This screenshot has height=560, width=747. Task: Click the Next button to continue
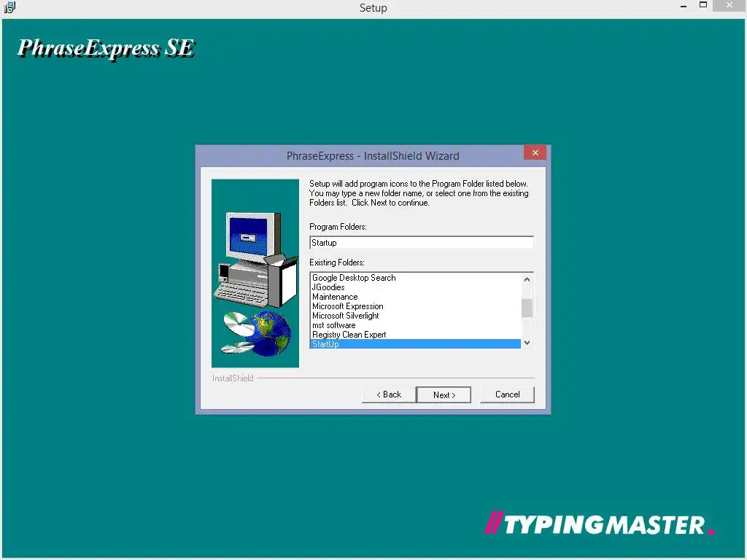[444, 394]
